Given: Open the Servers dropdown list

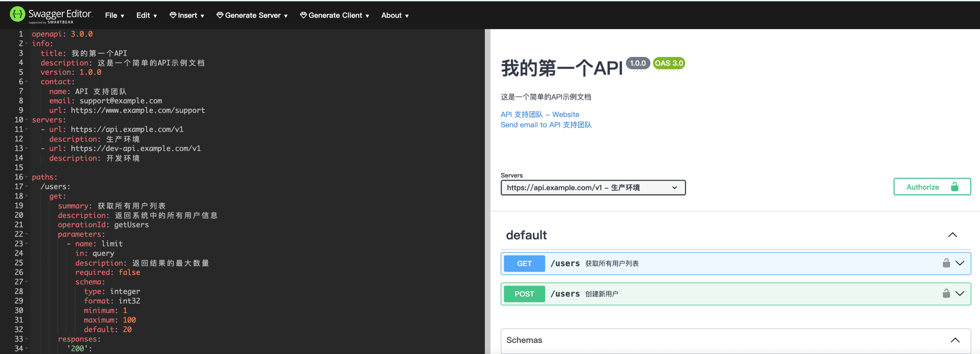Looking at the screenshot, I should coord(593,188).
